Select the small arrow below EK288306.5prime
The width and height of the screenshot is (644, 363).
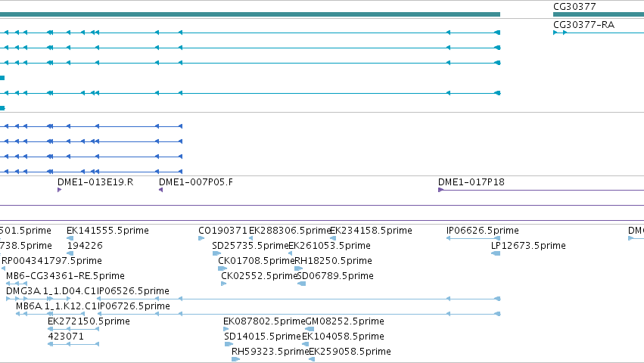click(250, 238)
